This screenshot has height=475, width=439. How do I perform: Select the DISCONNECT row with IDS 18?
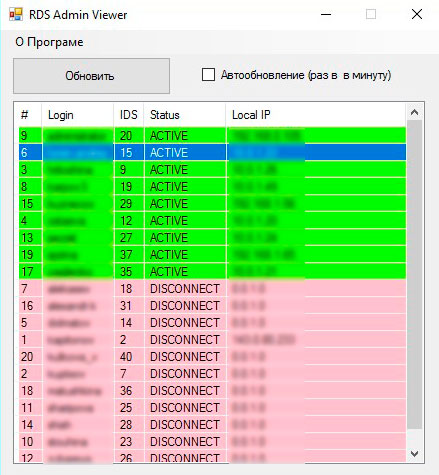pyautogui.click(x=212, y=289)
